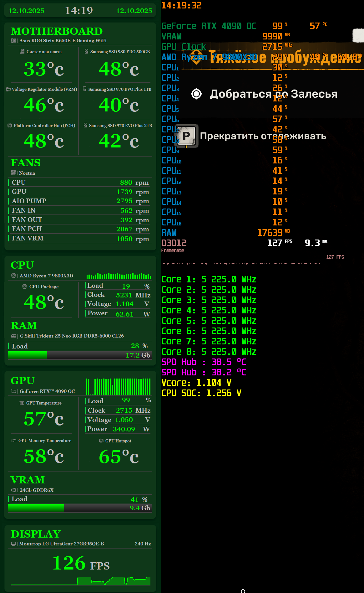This screenshot has width=364, height=593.
Task: Click the CPU load history graph
Action: tap(119, 276)
